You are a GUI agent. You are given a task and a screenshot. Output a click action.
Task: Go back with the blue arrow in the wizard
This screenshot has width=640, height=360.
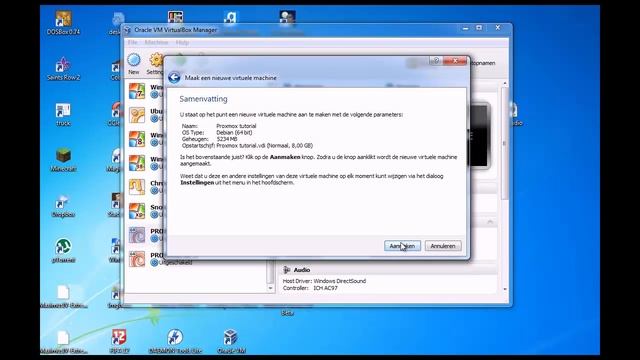[x=174, y=78]
